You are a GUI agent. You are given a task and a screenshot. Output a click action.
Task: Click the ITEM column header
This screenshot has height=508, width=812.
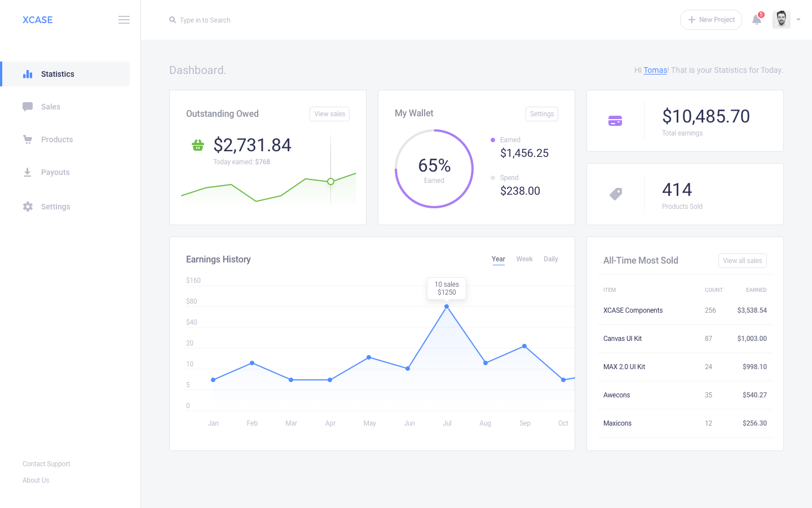click(x=610, y=290)
